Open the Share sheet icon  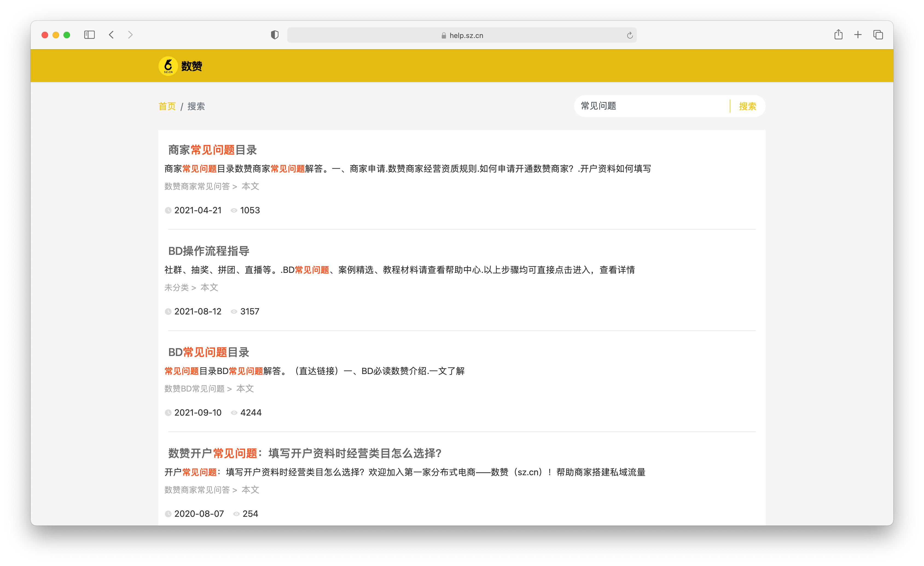pos(838,34)
